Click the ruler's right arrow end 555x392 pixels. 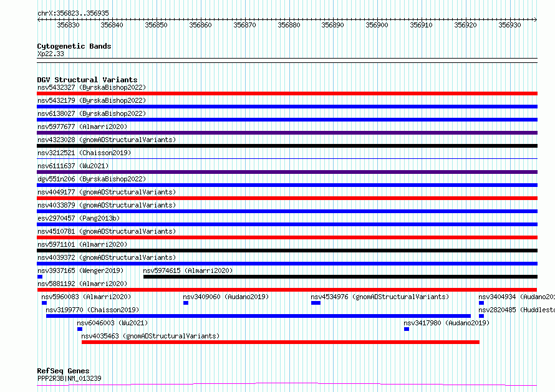click(536, 19)
